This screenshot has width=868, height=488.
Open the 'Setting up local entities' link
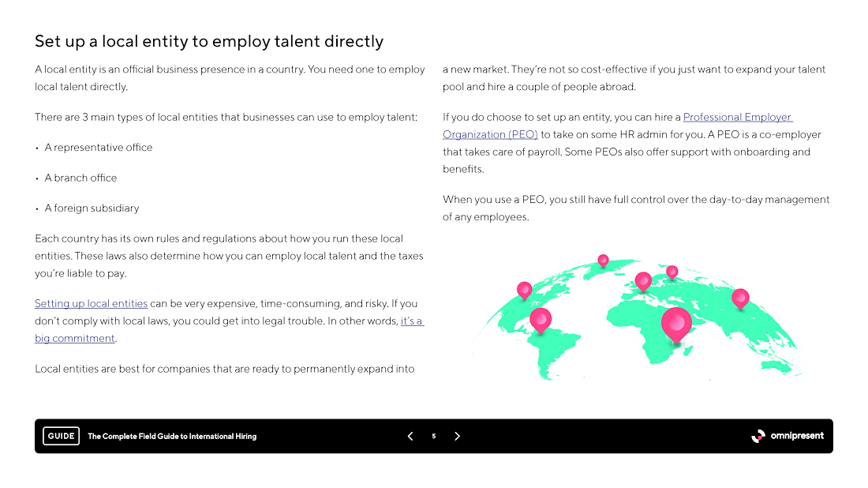pyautogui.click(x=92, y=303)
